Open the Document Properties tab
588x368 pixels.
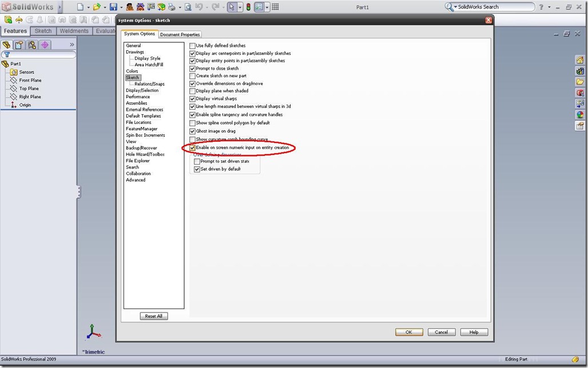[x=180, y=34]
